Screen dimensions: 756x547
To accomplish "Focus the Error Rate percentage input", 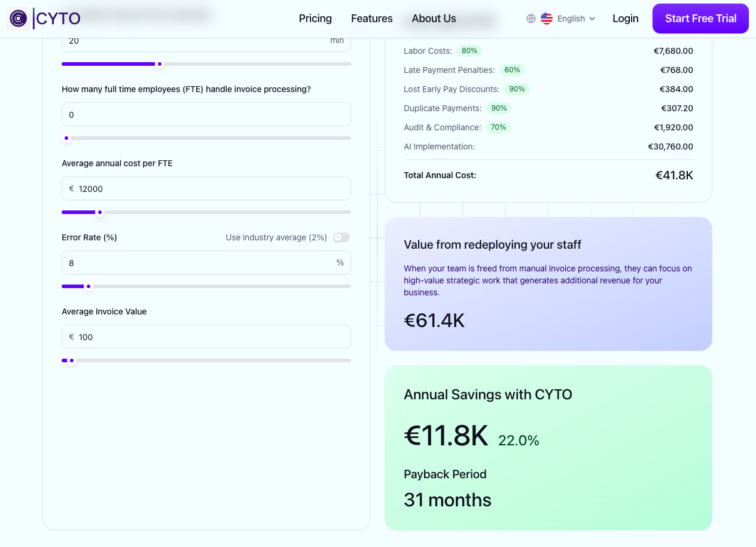I will (x=206, y=262).
